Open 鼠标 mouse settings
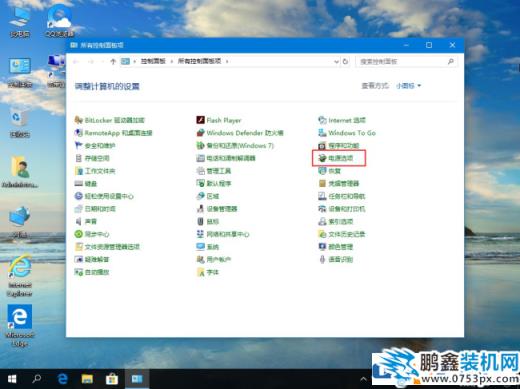Screen dimensions: 520x389 [x=208, y=221]
